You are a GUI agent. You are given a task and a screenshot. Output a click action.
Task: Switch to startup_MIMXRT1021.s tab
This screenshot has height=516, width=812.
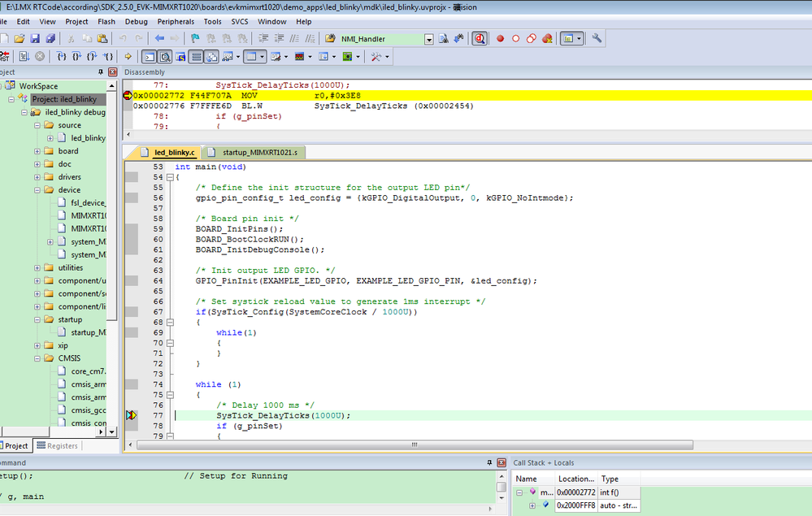click(x=259, y=152)
